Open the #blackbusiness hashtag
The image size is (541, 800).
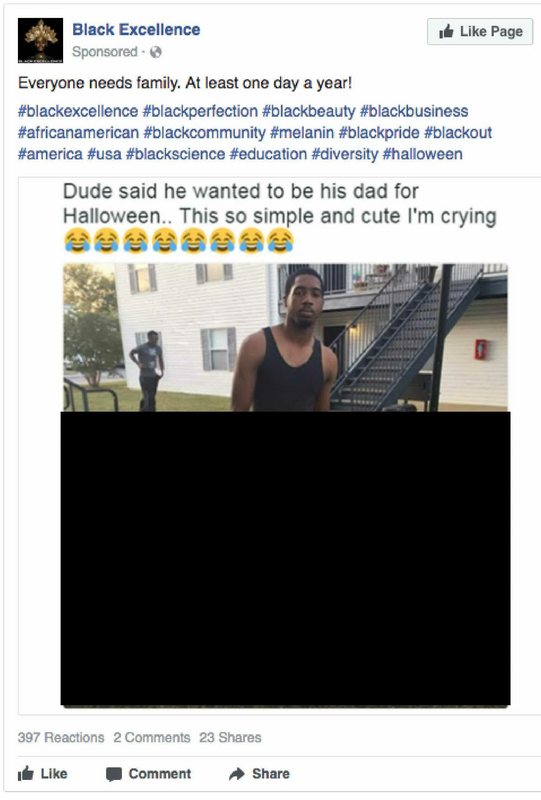[414, 111]
